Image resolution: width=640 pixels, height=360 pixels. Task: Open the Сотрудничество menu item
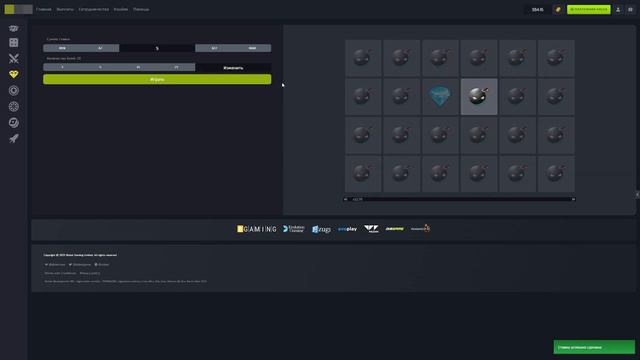click(x=93, y=9)
